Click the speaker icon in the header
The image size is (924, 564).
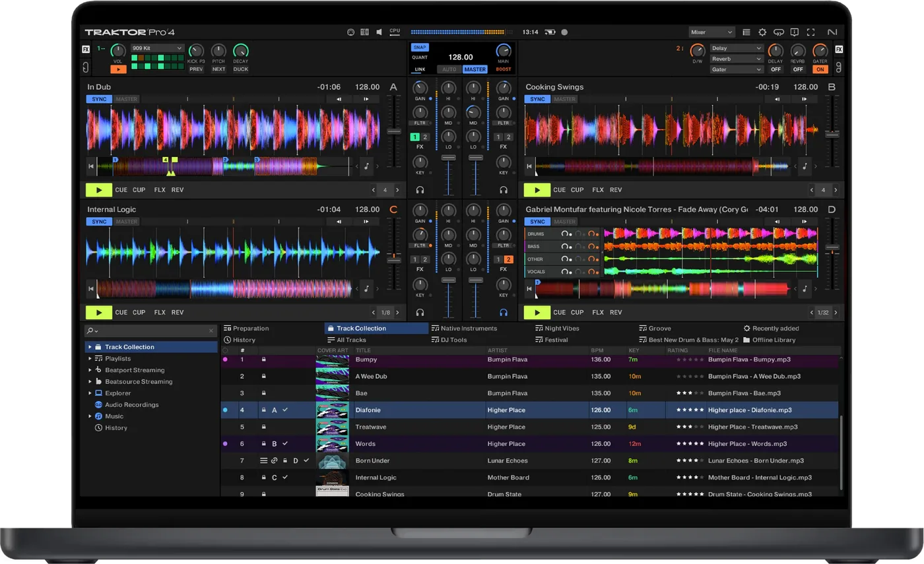[x=379, y=32]
